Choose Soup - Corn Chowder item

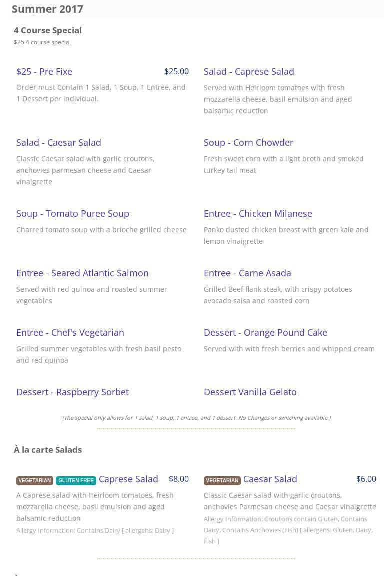click(x=248, y=142)
